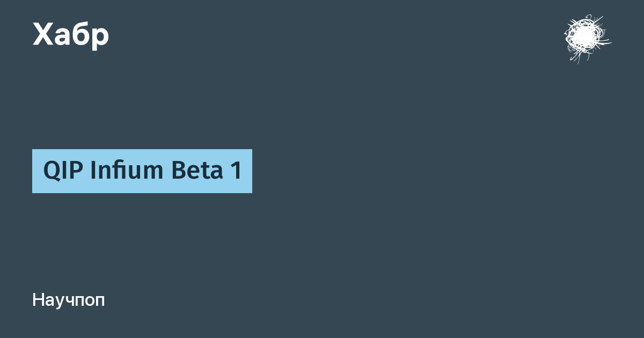Image resolution: width=644 pixels, height=338 pixels.
Task: Click the letter Н starting Научпоп
Action: pyautogui.click(x=38, y=300)
